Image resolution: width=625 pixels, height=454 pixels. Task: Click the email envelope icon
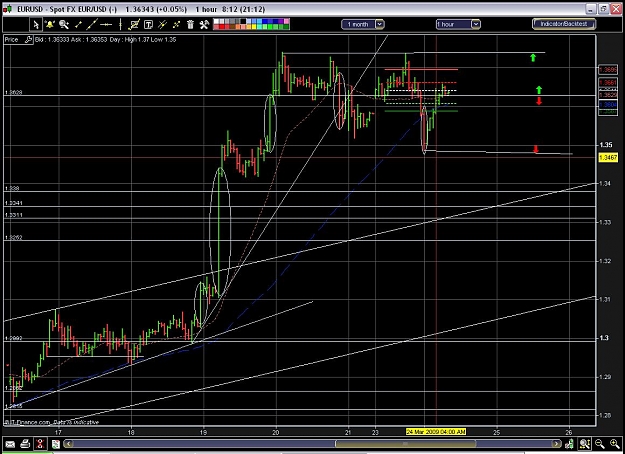(x=10, y=444)
